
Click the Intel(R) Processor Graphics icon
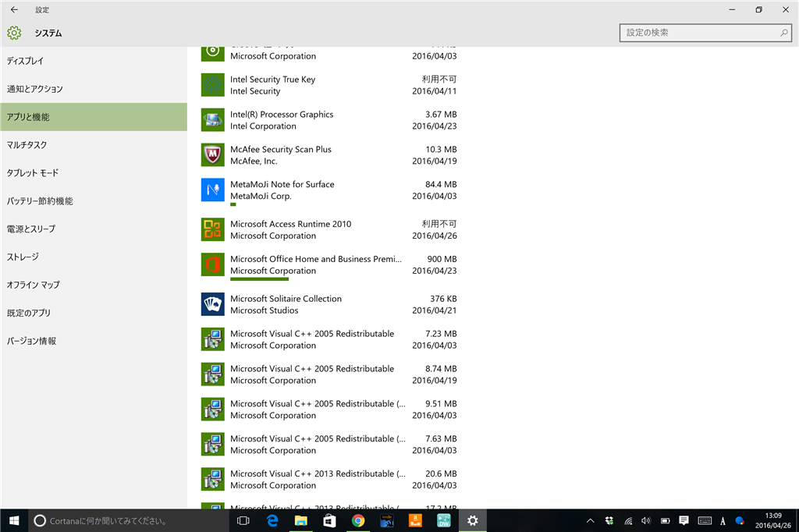[x=212, y=120]
